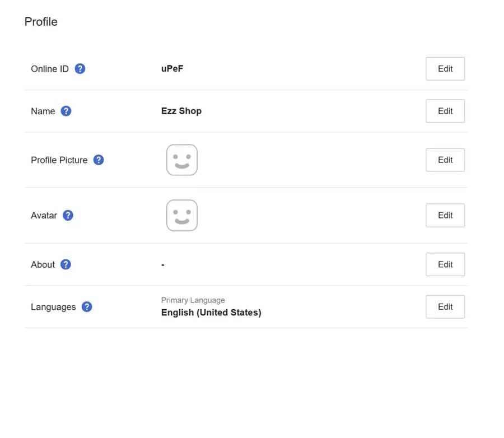Click the Profile page heading
The image size is (504, 438).
point(41,22)
